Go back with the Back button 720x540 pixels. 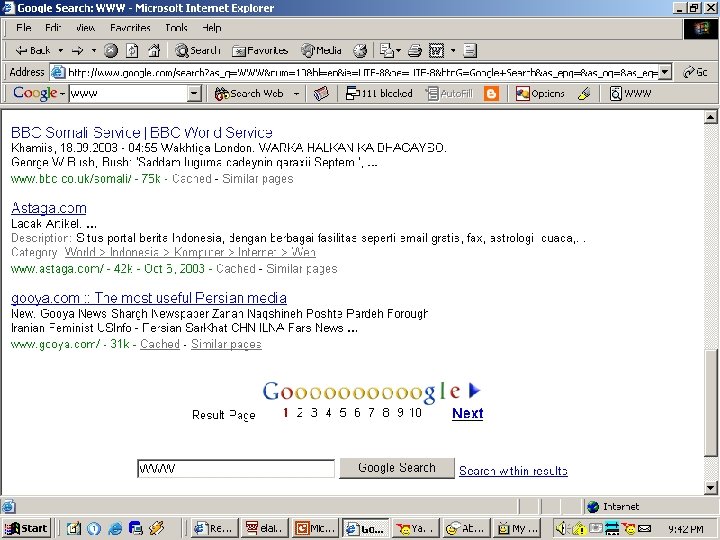(x=32, y=51)
